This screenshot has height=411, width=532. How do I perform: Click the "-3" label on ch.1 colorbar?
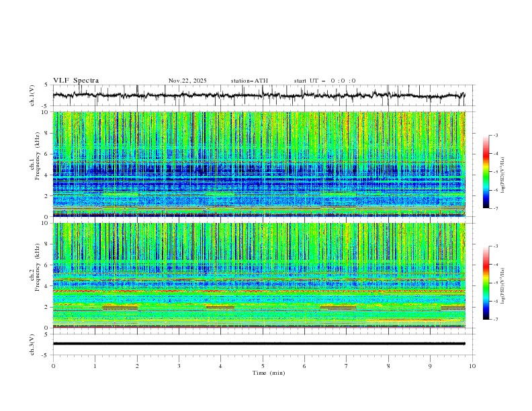coord(496,135)
